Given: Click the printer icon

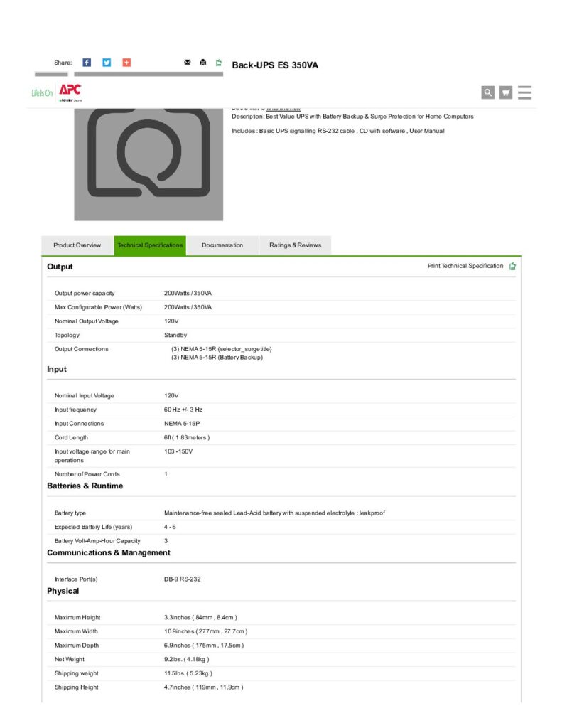Looking at the screenshot, I should coord(202,63).
